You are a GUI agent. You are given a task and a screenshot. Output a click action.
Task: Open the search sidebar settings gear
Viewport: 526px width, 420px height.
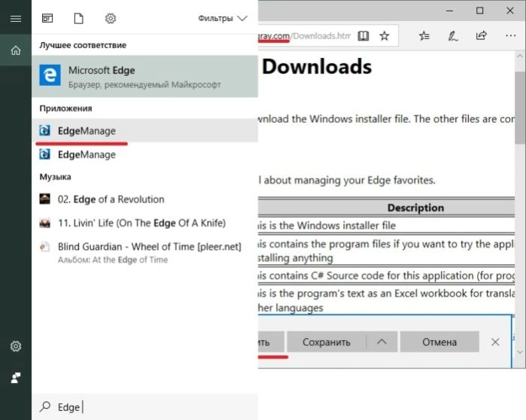[x=16, y=346]
